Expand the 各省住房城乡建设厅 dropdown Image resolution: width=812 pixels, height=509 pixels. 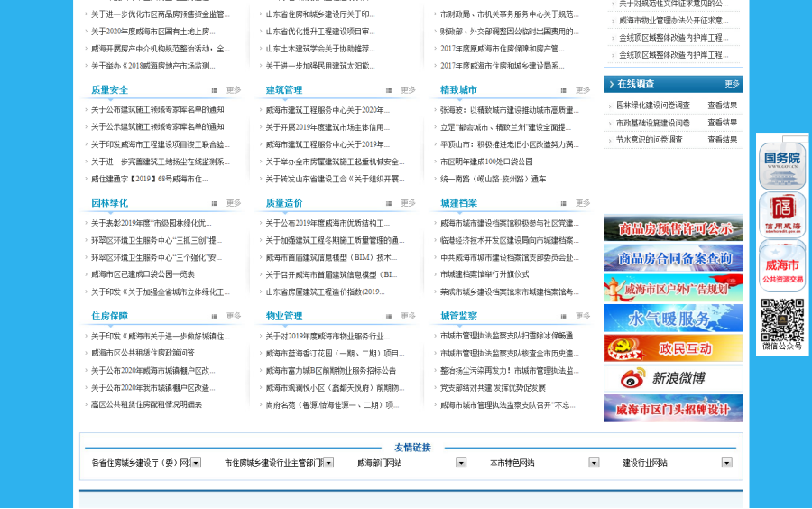196,462
